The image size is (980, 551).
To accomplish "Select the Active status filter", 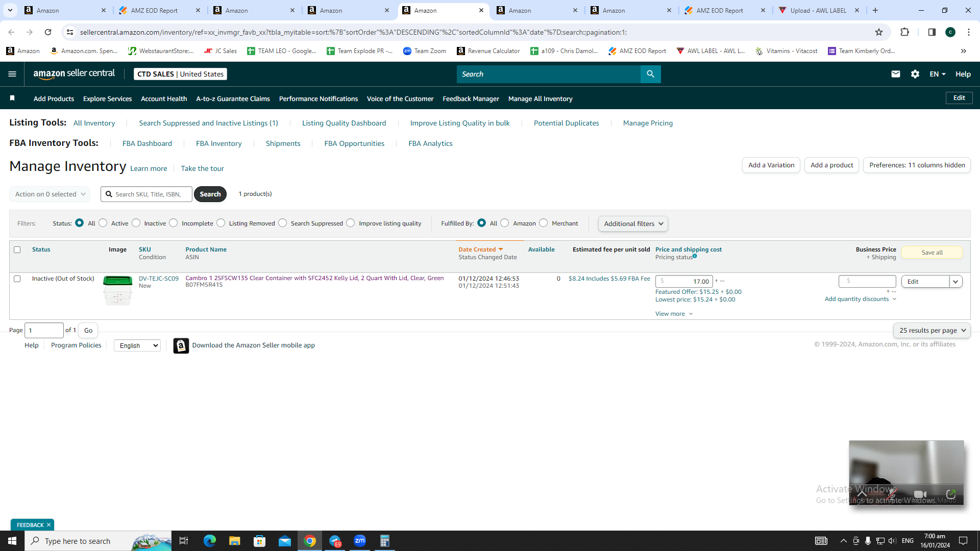I will pos(103,223).
